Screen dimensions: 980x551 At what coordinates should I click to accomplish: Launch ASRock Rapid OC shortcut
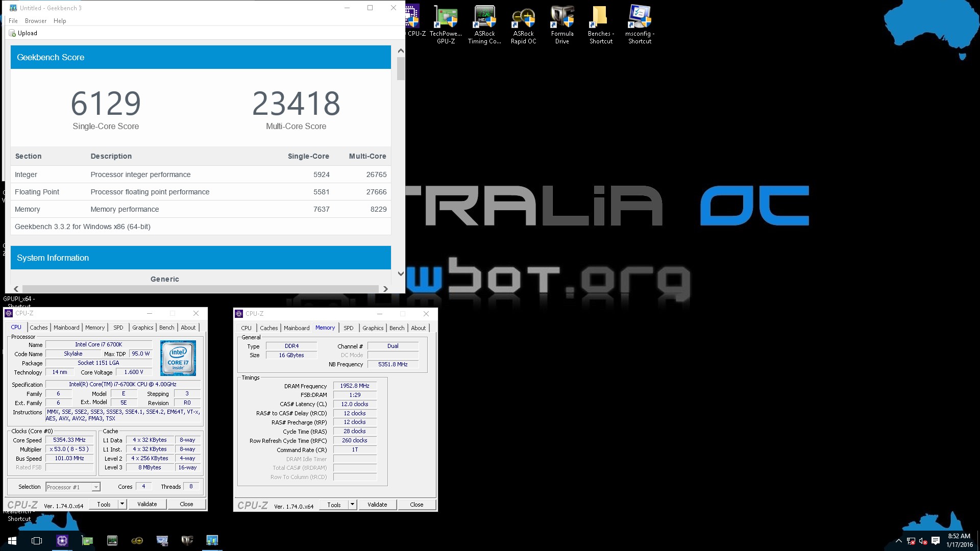[x=523, y=25]
